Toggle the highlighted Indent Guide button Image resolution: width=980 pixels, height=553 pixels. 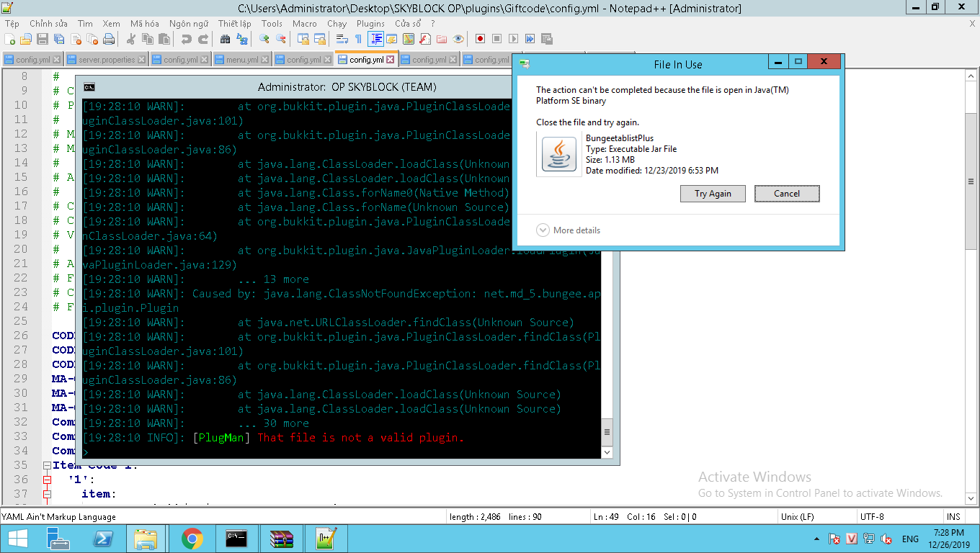375,39
